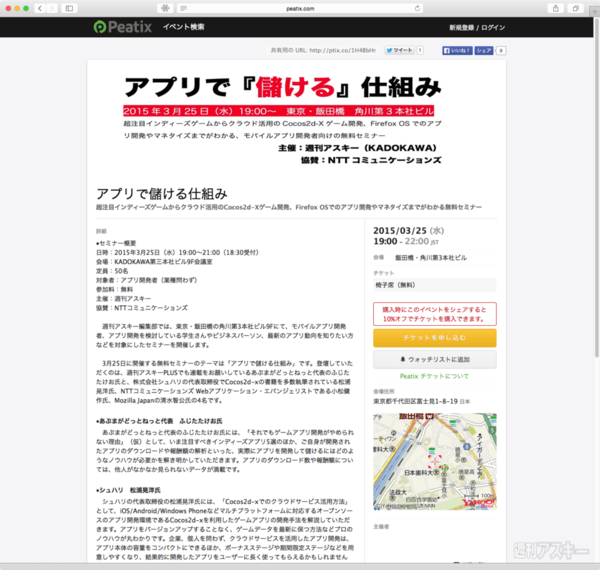The width and height of the screenshot is (600, 570).
Task: Add event with ウォッチリストに追加 button
Action: point(435,359)
